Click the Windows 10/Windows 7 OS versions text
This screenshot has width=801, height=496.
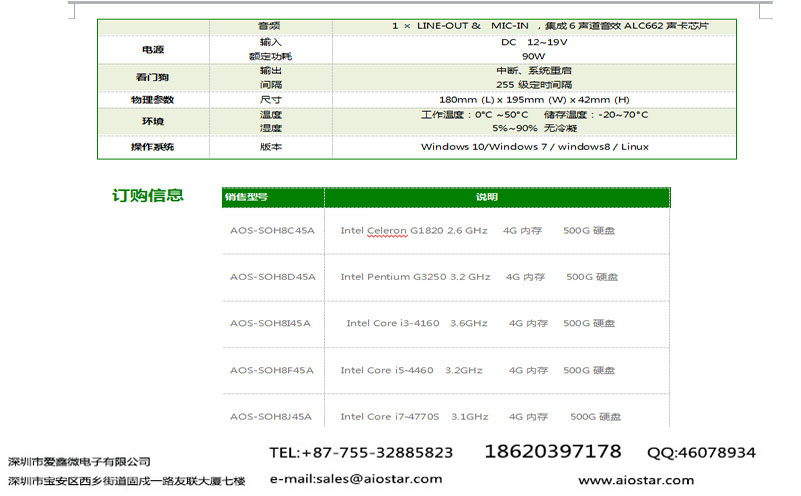click(x=534, y=147)
